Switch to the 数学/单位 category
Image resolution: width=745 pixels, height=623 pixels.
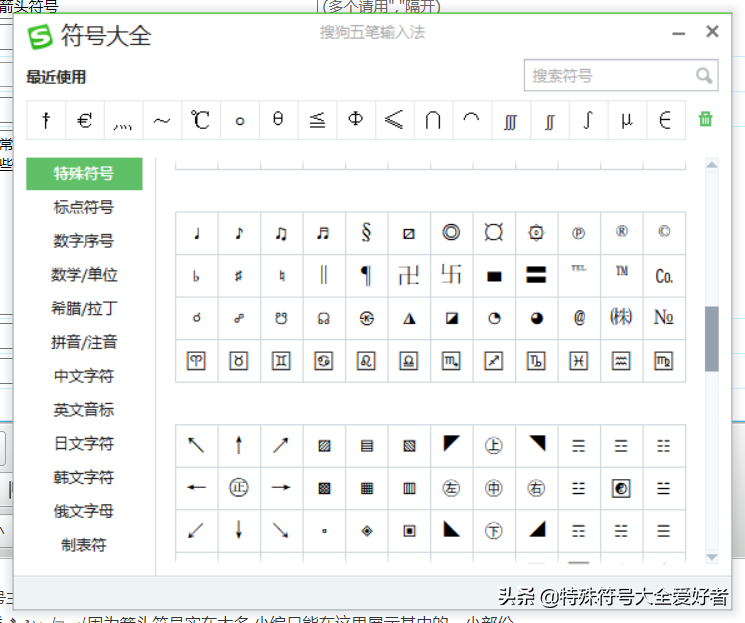84,275
